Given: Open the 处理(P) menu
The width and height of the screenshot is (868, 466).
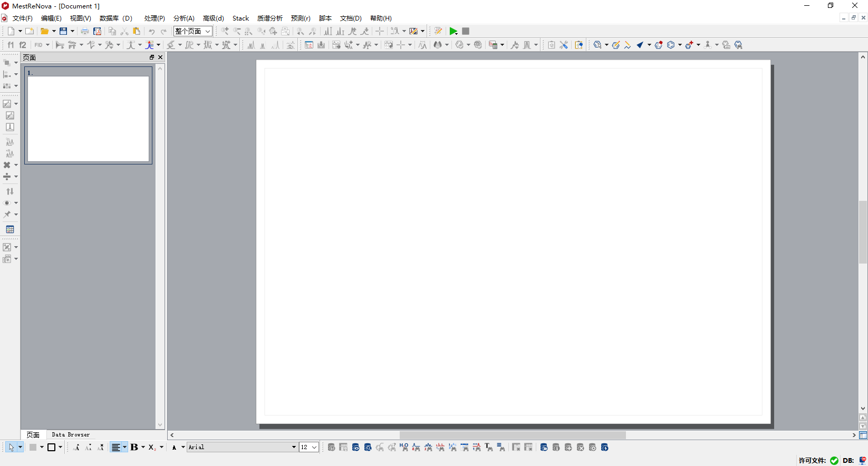Looking at the screenshot, I should point(155,18).
